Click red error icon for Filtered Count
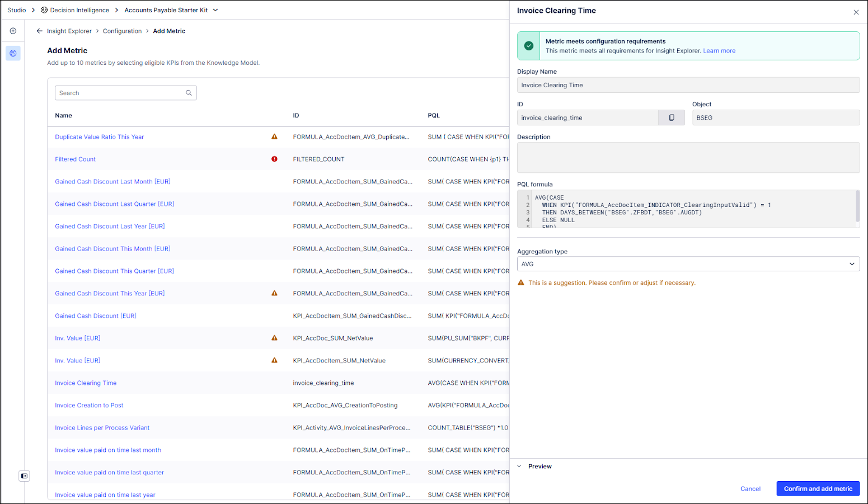868x504 pixels. [x=274, y=159]
